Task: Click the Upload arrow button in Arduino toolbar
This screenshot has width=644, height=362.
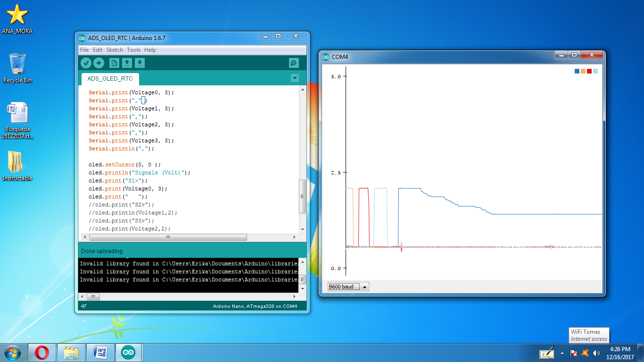Action: pos(99,63)
